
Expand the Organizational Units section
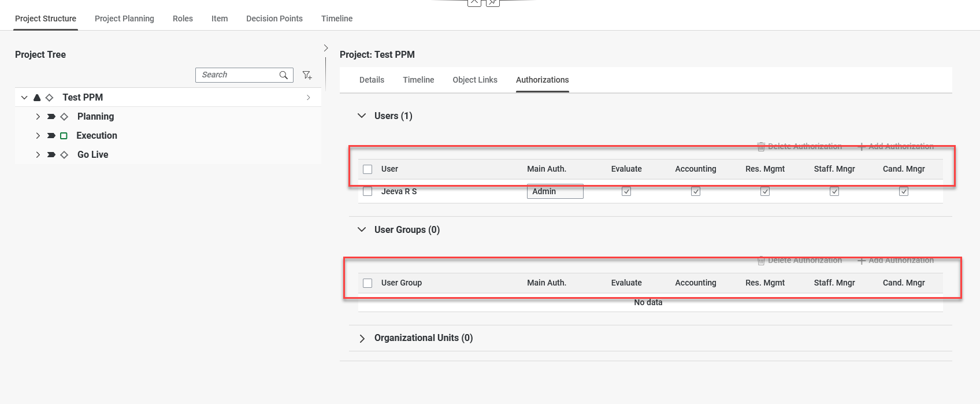tap(362, 338)
